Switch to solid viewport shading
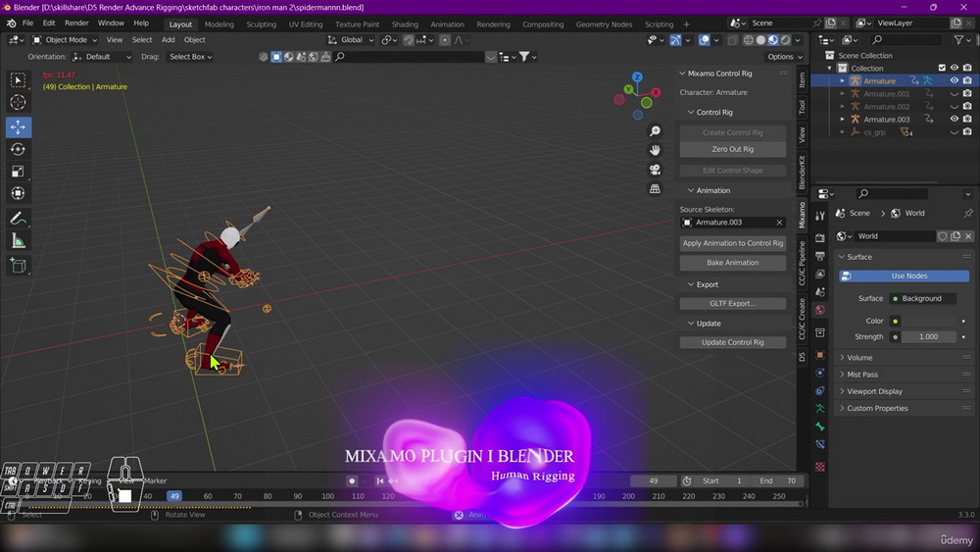This screenshot has height=552, width=980. (760, 40)
